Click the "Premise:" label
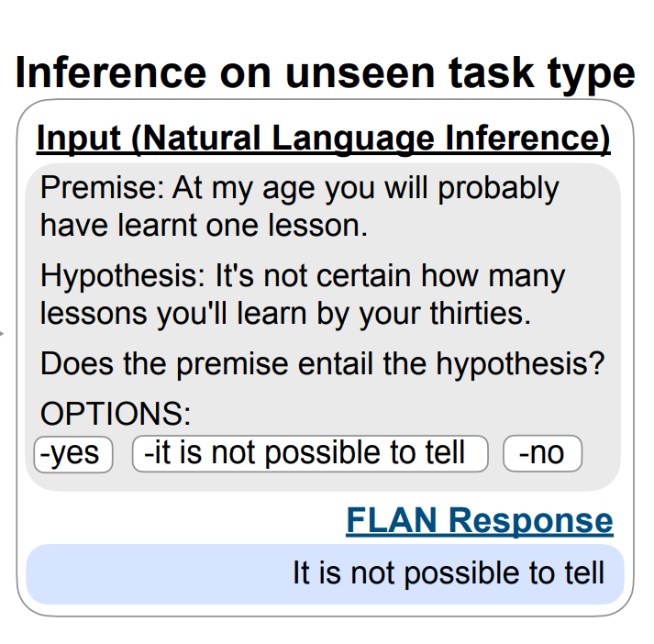 [x=102, y=189]
